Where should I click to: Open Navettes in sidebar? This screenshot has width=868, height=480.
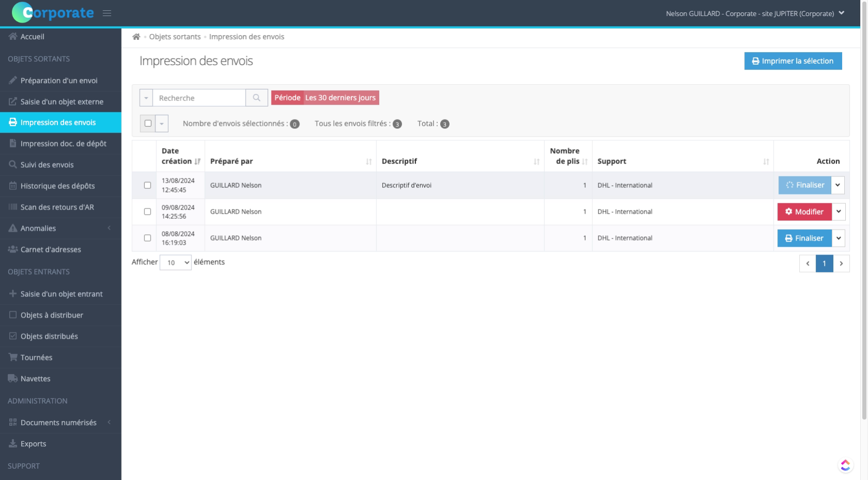61,379
